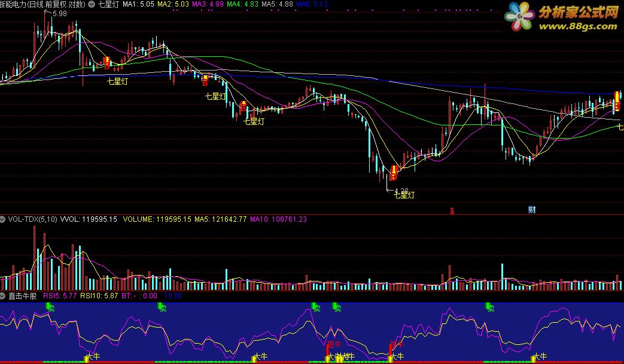Screen dimensions: 624x364
Task: Click the B buy marker at the chart's right edge
Action: coord(617,102)
